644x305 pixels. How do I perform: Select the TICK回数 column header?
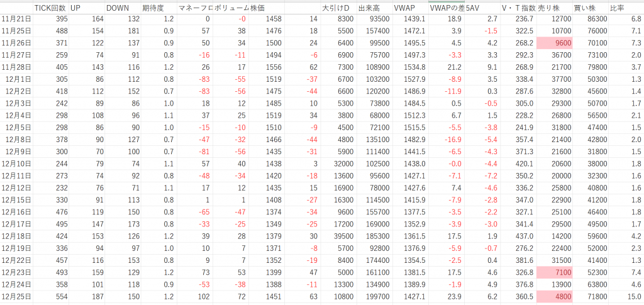(50, 8)
